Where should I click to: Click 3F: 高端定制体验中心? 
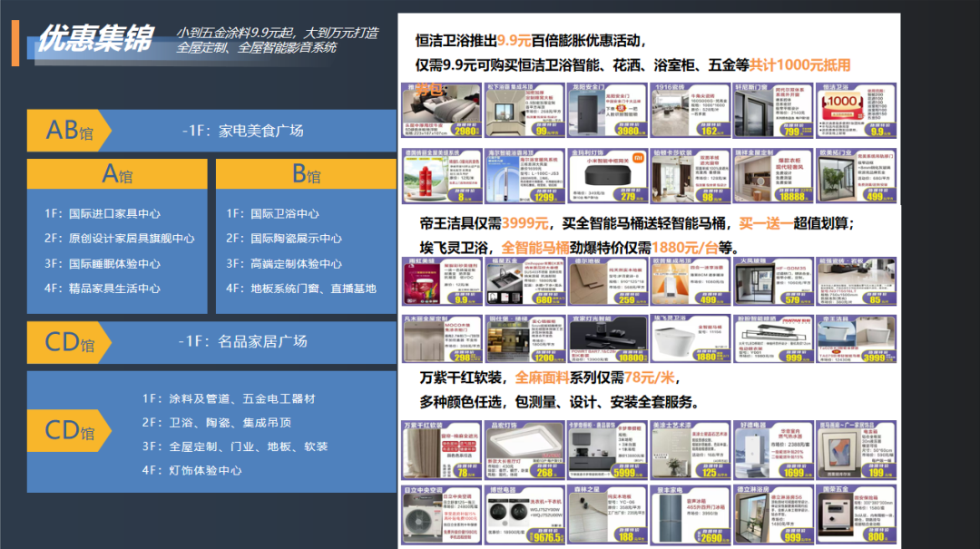click(284, 264)
